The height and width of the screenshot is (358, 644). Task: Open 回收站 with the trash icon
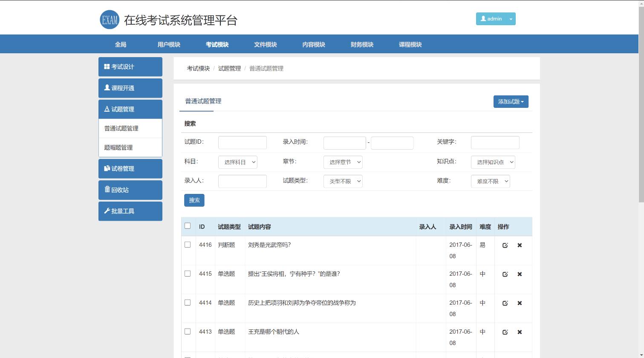pos(130,190)
